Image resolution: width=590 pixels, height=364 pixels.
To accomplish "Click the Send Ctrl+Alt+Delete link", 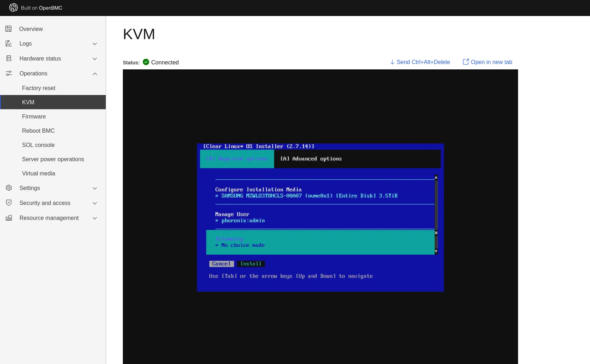I will [x=420, y=62].
